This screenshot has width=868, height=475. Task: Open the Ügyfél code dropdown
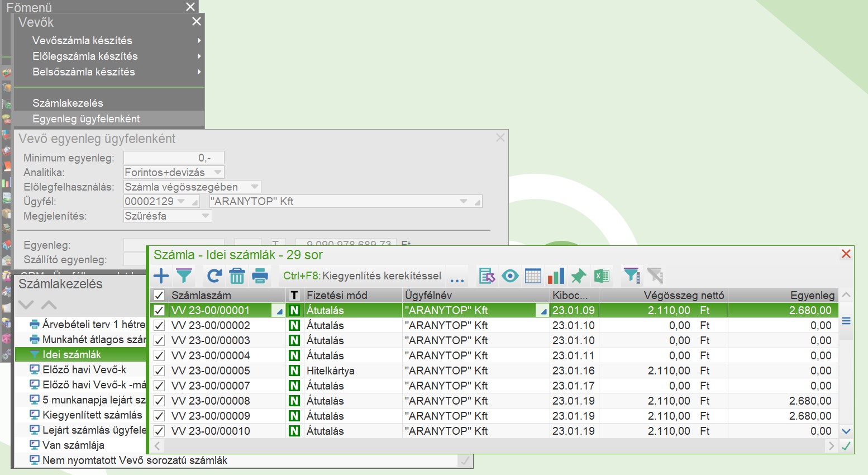click(x=181, y=201)
